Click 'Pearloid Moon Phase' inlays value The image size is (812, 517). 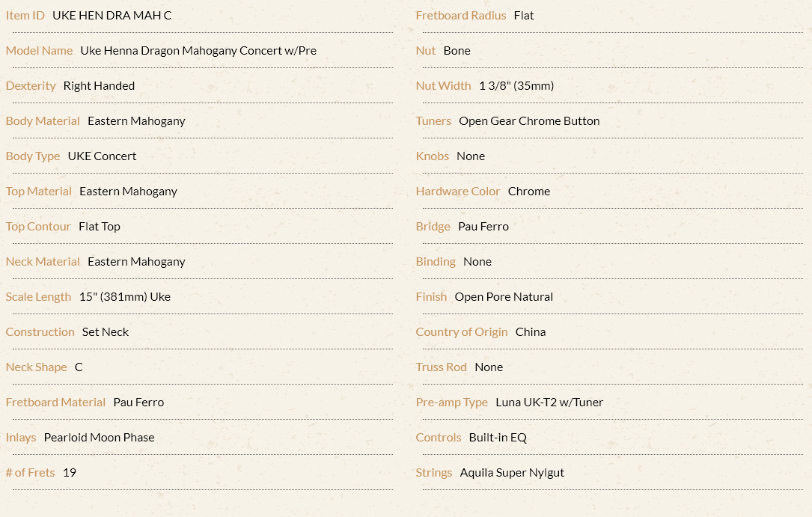tap(100, 438)
